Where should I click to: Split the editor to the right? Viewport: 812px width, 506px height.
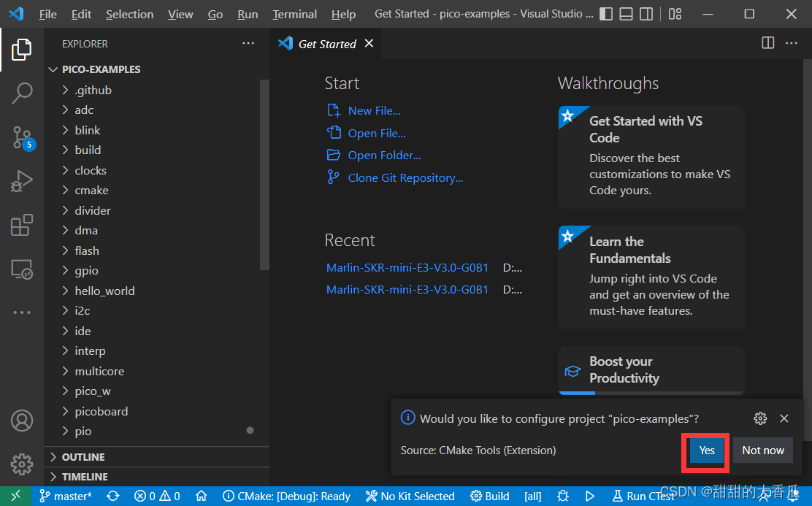[768, 43]
